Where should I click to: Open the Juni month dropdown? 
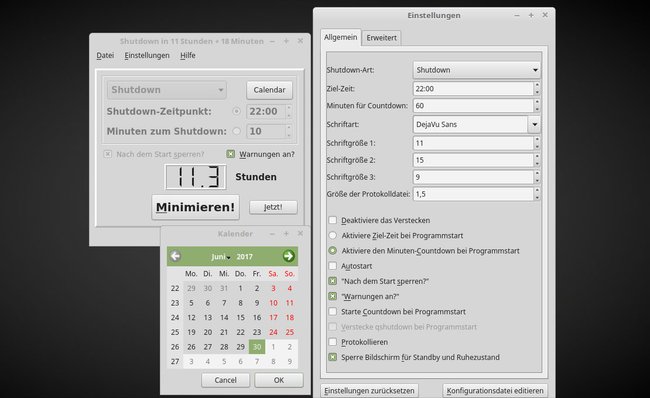[221, 257]
